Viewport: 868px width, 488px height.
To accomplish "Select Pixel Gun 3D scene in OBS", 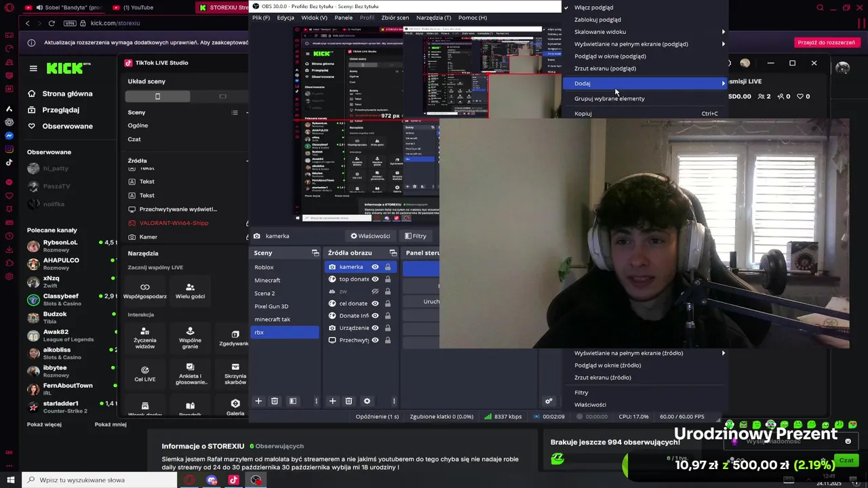I will click(284, 306).
